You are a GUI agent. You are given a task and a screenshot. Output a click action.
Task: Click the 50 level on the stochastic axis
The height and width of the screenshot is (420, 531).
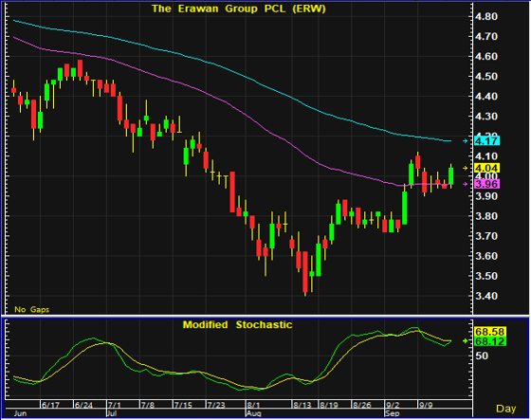click(482, 356)
